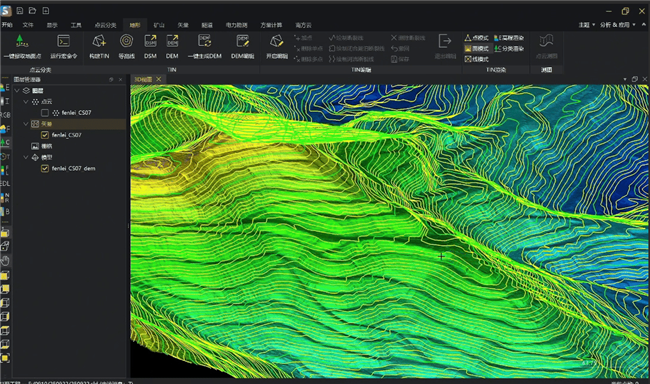Open the 矿山 ribbon tab

tap(159, 25)
